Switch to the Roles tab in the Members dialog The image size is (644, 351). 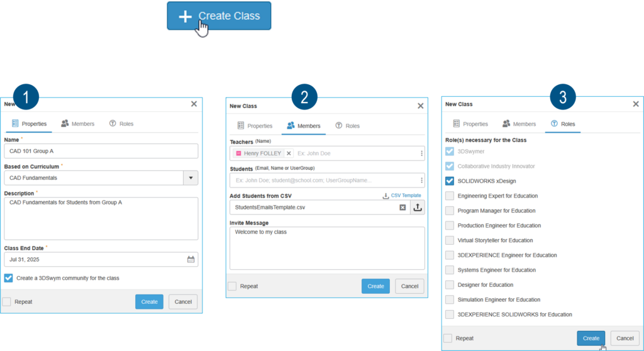347,126
